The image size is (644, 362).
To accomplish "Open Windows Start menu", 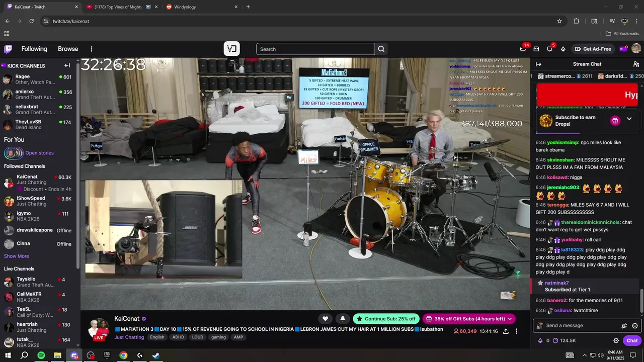I will pyautogui.click(x=8, y=355).
